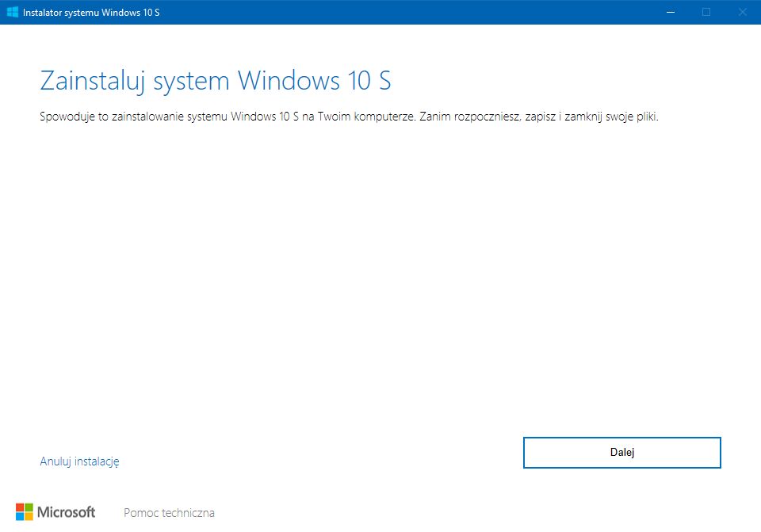Click the description text starting with Spowoduje
Image resolution: width=761 pixels, height=532 pixels.
pos(349,117)
